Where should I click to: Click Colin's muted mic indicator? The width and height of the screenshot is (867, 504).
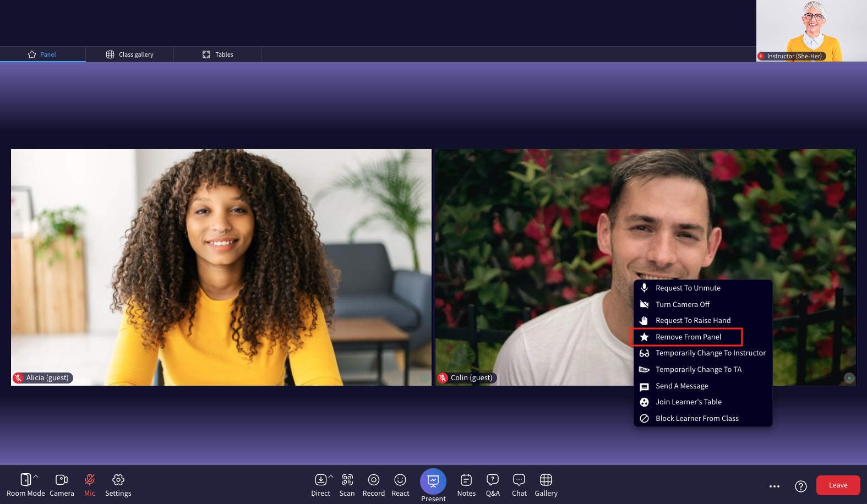point(443,378)
